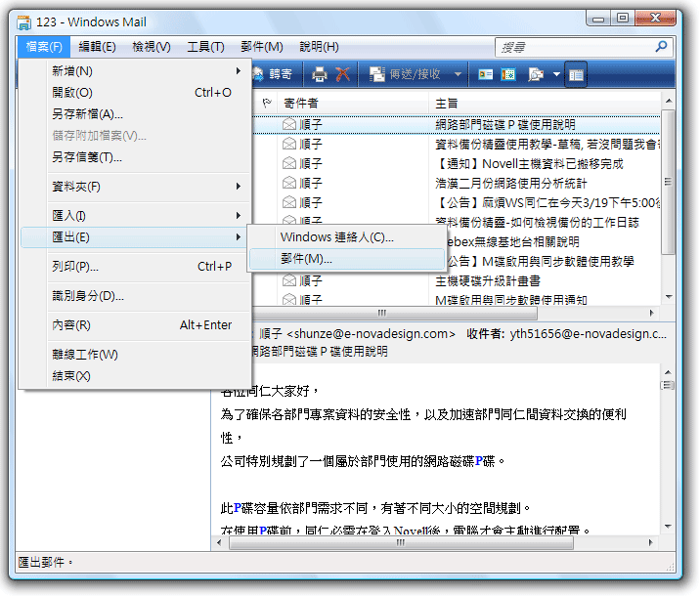Open the Contacts toolbar icon
700x596 pixels.
coord(485,74)
